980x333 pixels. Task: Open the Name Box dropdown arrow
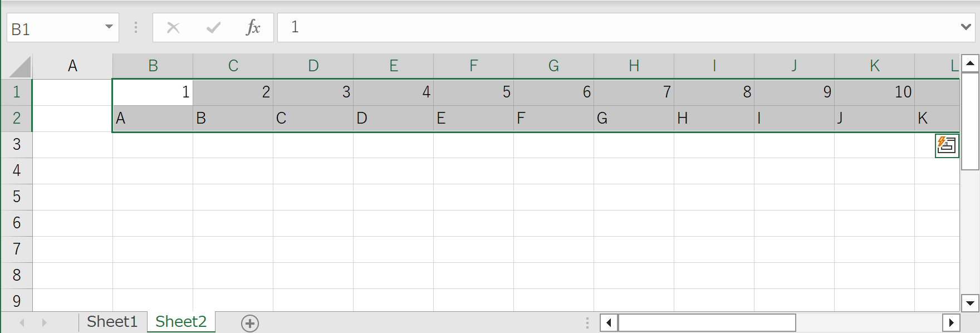(x=109, y=27)
